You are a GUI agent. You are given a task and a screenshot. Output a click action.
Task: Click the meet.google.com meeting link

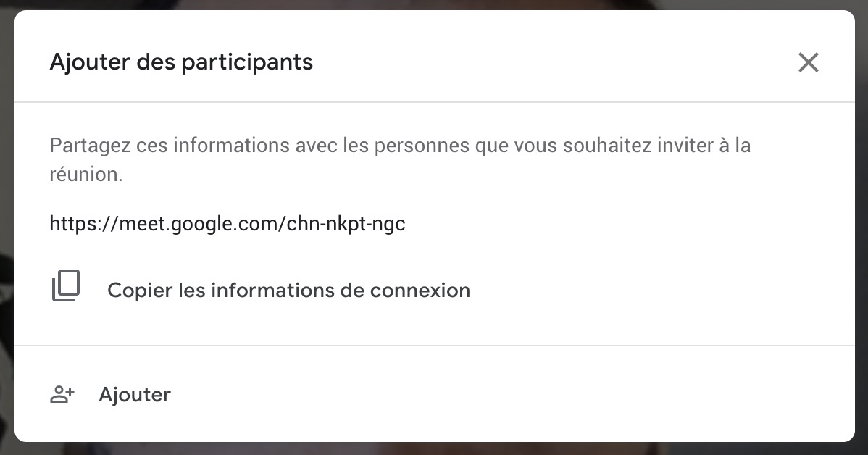click(227, 223)
